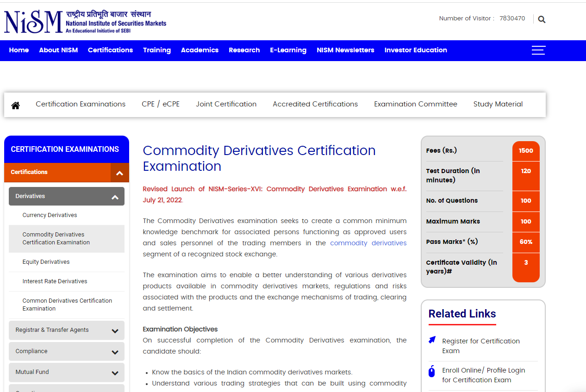Select Accredited Certifications tab
Viewport: 586px width, 392px height.
pos(315,104)
